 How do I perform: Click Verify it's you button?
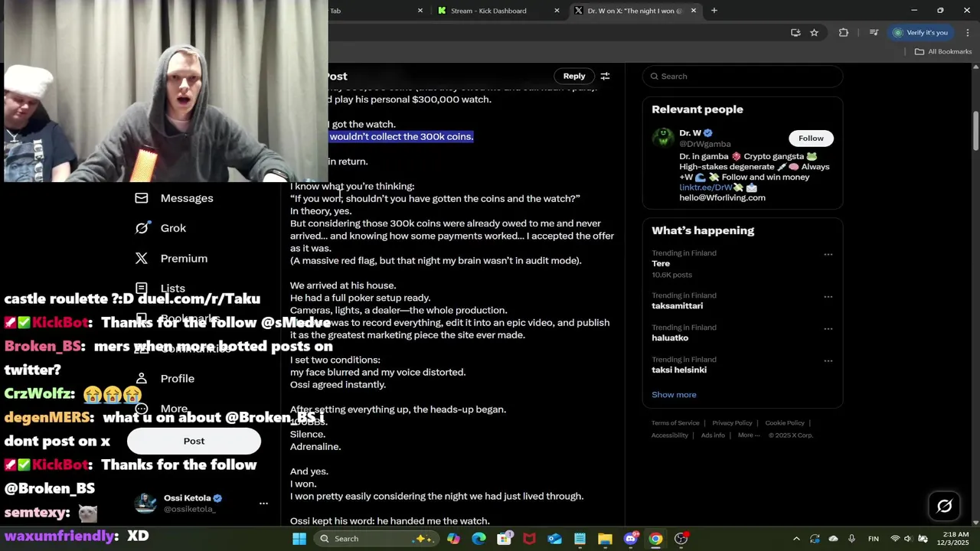920,32
